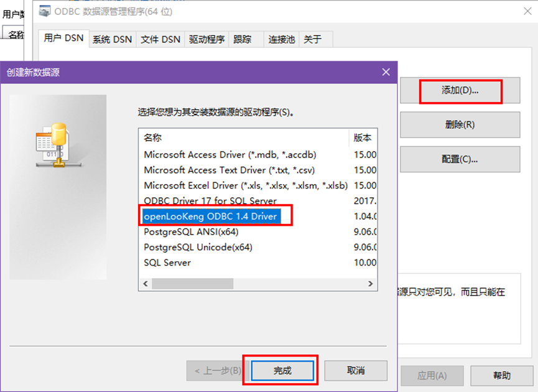Click the left arrow of the horizontal scrollbar
This screenshot has height=392, width=538.
(x=146, y=284)
